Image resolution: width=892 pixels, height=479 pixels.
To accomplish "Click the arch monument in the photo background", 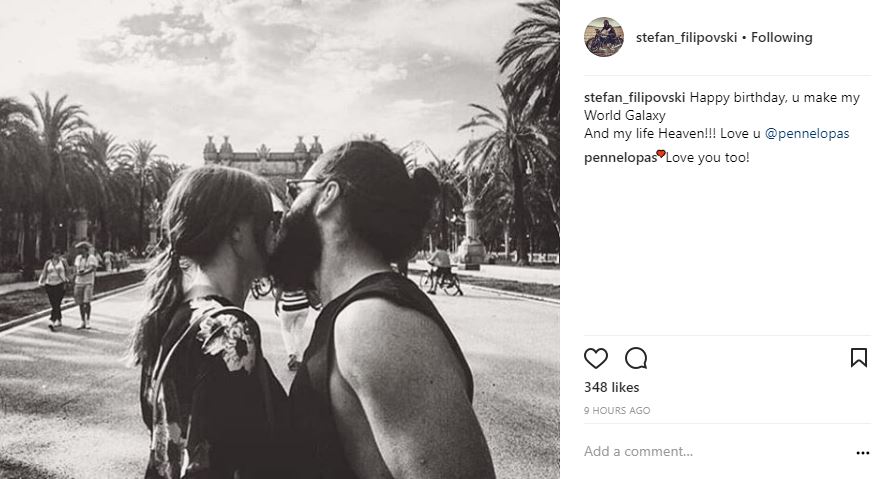I will (x=263, y=158).
